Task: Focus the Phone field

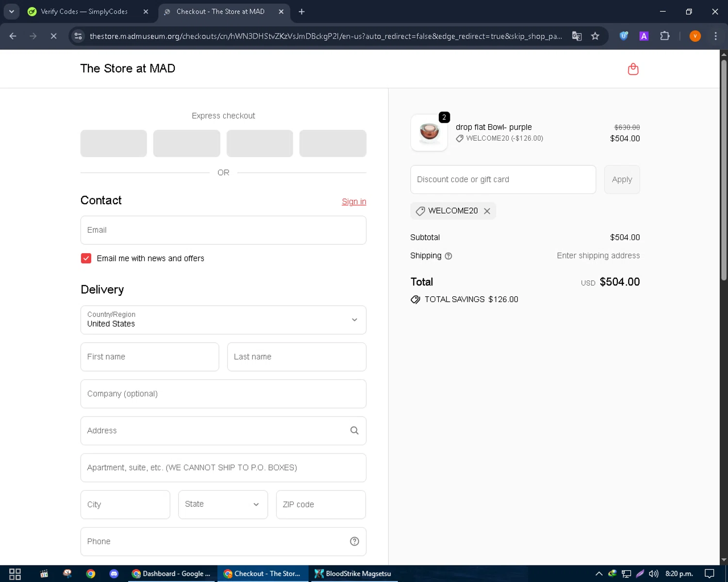Action: coord(223,541)
